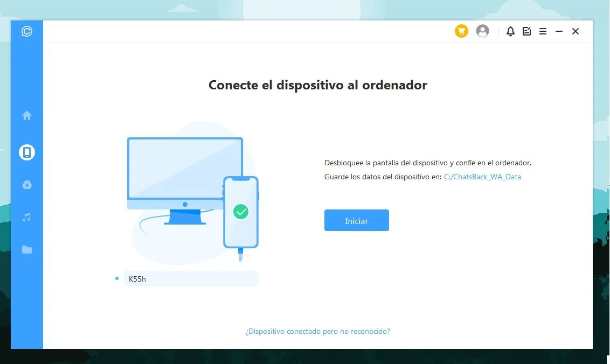Open the hamburger menu

coord(543,31)
